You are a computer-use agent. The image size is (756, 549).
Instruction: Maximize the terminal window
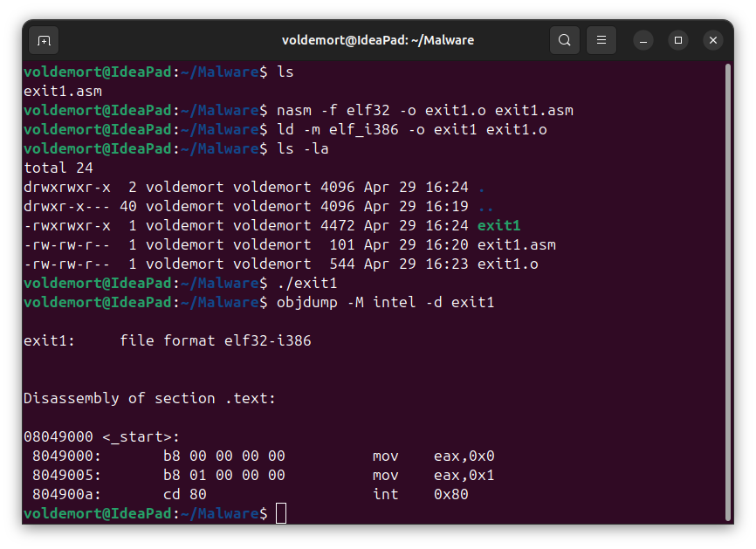678,40
